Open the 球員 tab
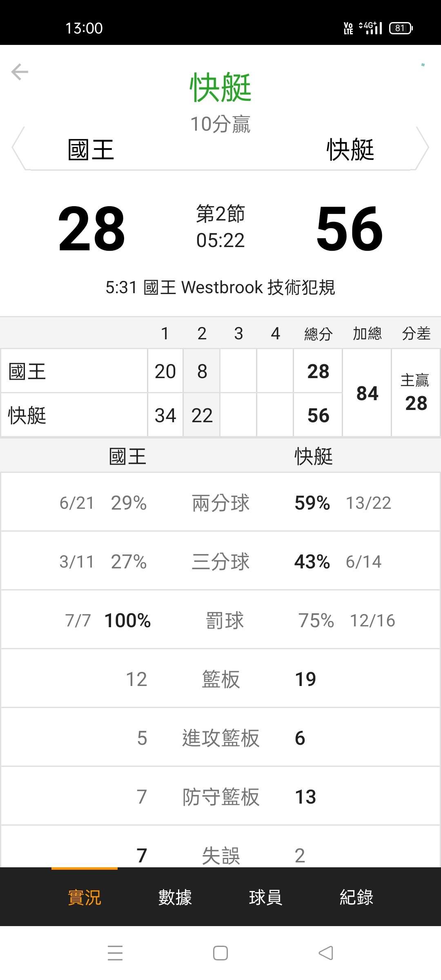441x980 pixels. coord(265,897)
